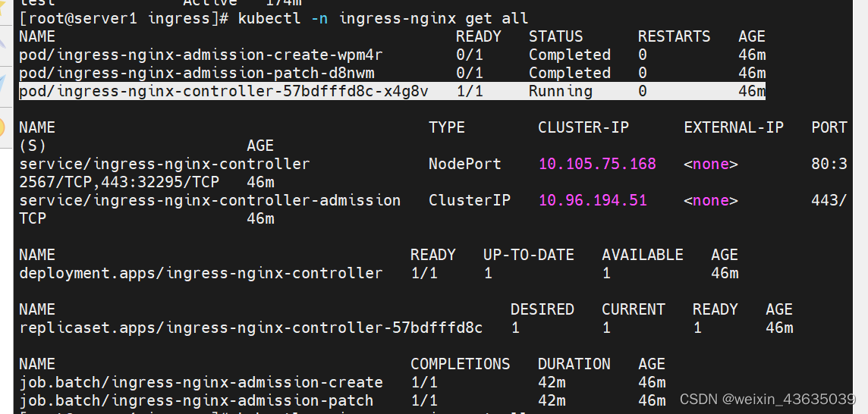Click cluster IP 10.105.75.168
The width and height of the screenshot is (868, 414).
597,164
